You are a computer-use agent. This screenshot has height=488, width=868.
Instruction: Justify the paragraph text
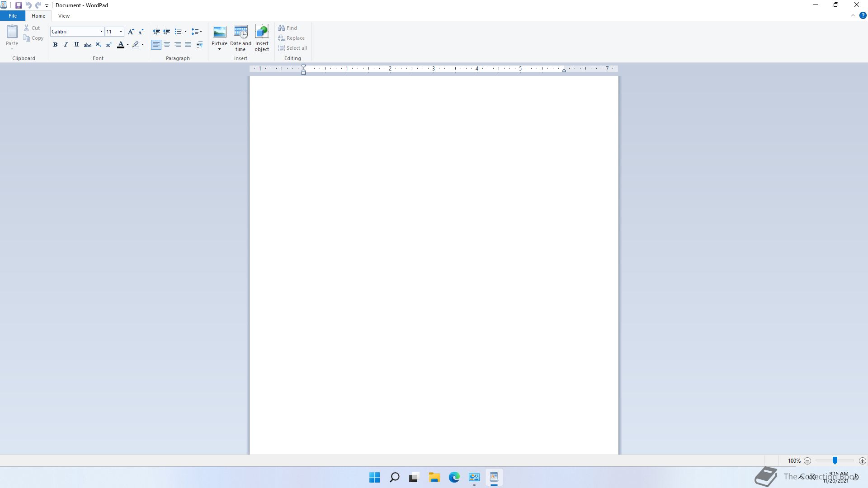click(x=188, y=45)
